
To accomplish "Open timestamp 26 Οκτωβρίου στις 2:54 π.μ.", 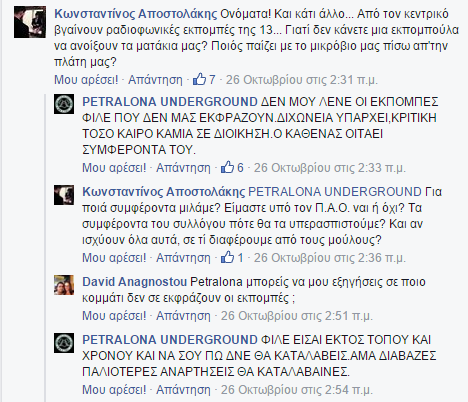I will (x=297, y=390).
